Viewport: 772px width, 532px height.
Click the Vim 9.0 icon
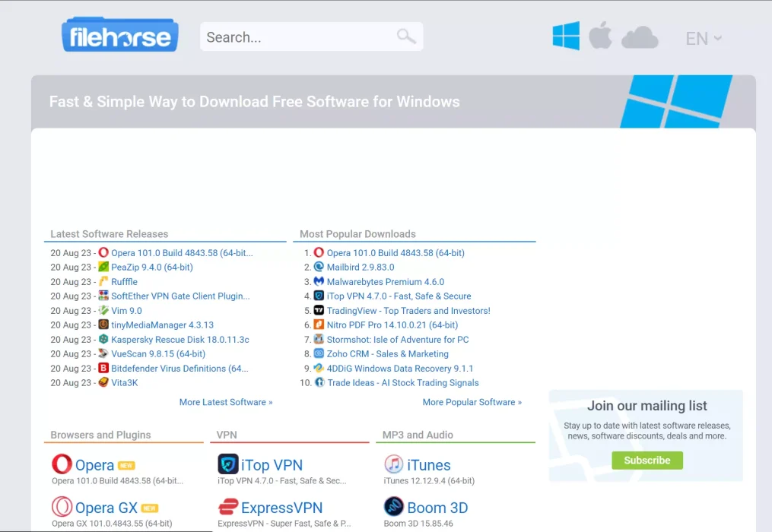[x=103, y=311]
